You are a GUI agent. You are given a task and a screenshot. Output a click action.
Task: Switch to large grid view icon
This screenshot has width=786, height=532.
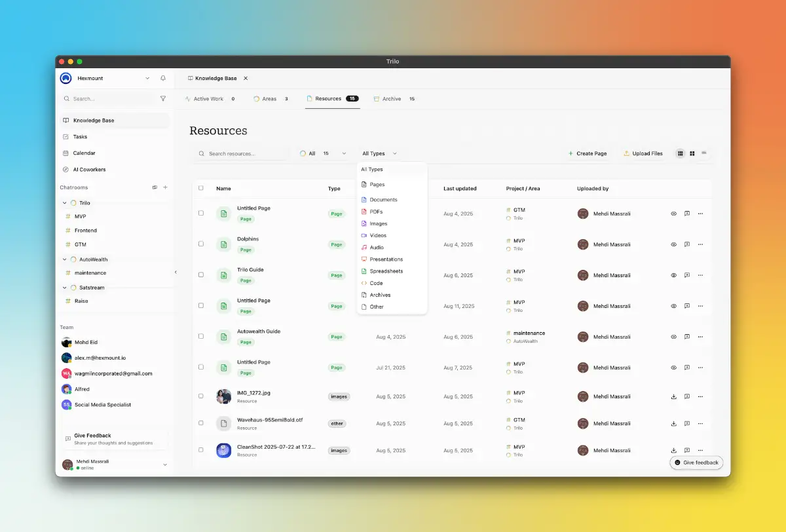(692, 153)
